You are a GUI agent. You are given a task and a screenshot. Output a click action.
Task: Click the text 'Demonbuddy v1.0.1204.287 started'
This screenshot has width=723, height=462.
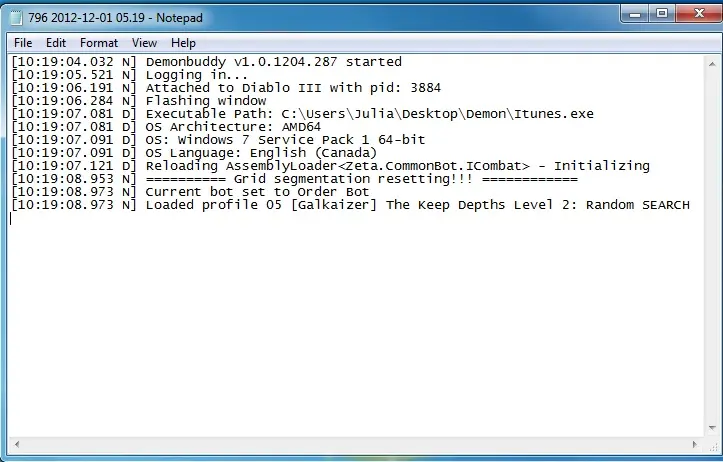pos(273,62)
